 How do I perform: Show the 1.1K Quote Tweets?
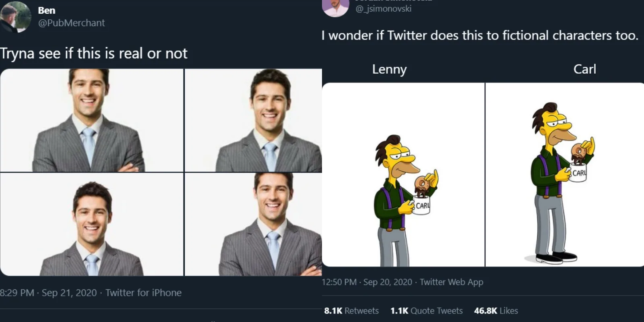tap(426, 311)
